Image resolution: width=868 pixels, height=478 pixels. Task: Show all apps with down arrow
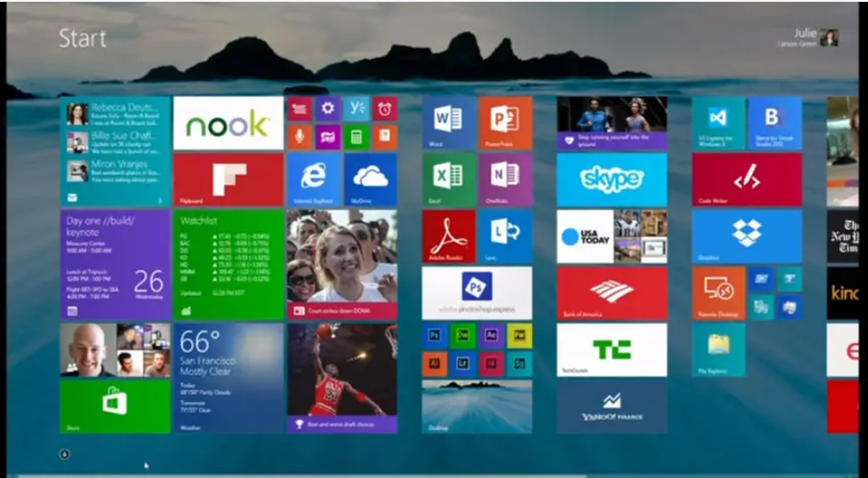(64, 454)
